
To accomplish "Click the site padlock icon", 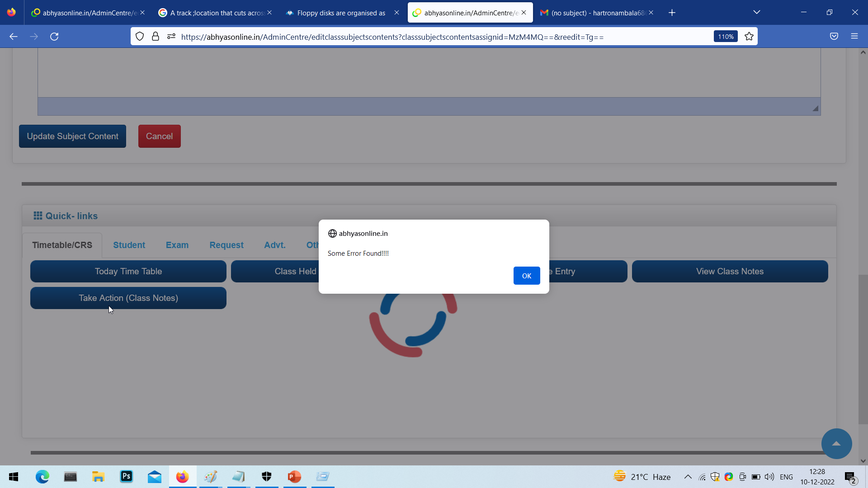I will point(156,37).
